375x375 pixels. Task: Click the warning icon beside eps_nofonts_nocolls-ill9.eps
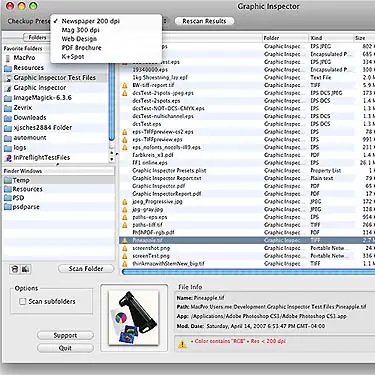[x=125, y=147]
